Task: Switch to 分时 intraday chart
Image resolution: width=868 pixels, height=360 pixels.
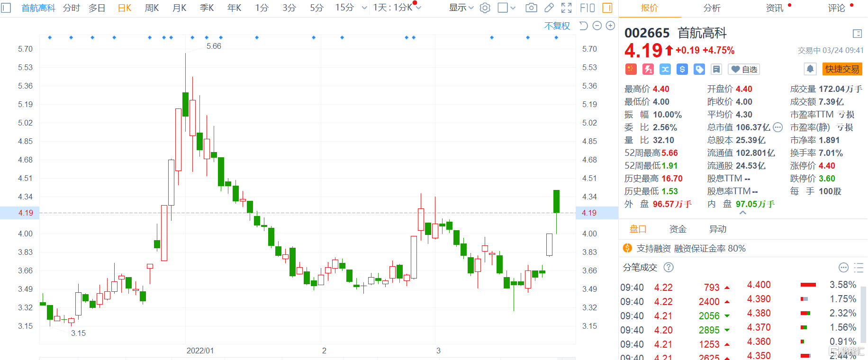Action: 72,8
